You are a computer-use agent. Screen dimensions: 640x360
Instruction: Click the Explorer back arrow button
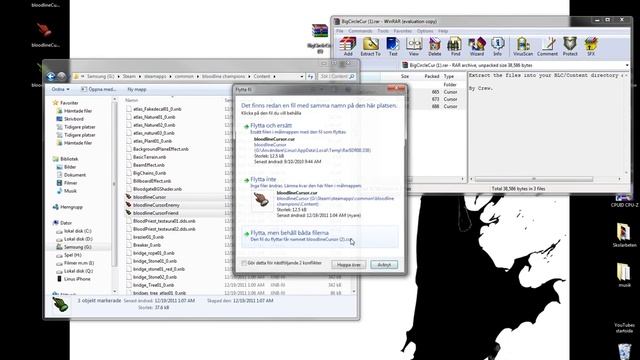[x=51, y=76]
